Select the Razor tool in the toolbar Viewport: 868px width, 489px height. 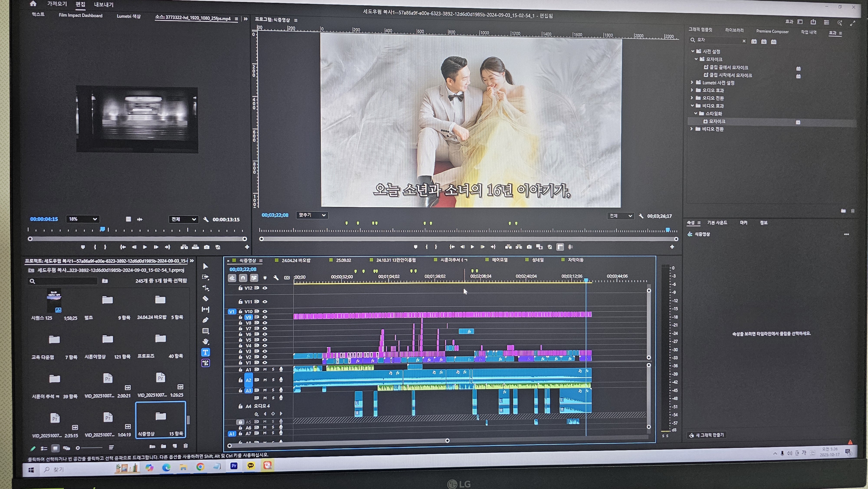pyautogui.click(x=205, y=298)
